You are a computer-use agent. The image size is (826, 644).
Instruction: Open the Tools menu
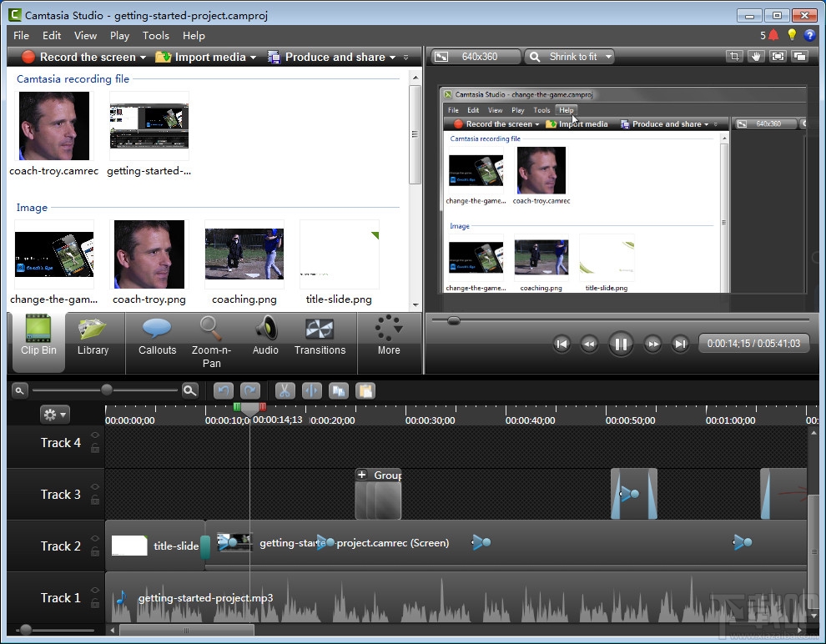[155, 35]
